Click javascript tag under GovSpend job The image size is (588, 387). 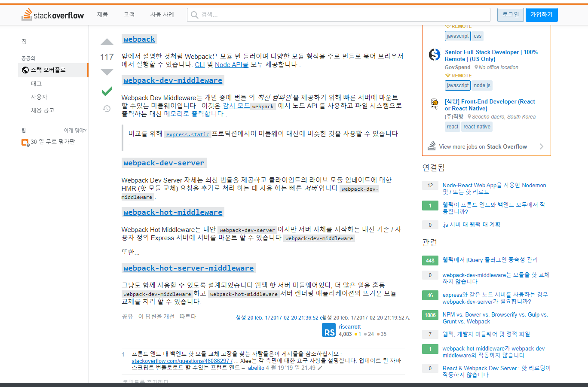click(458, 85)
